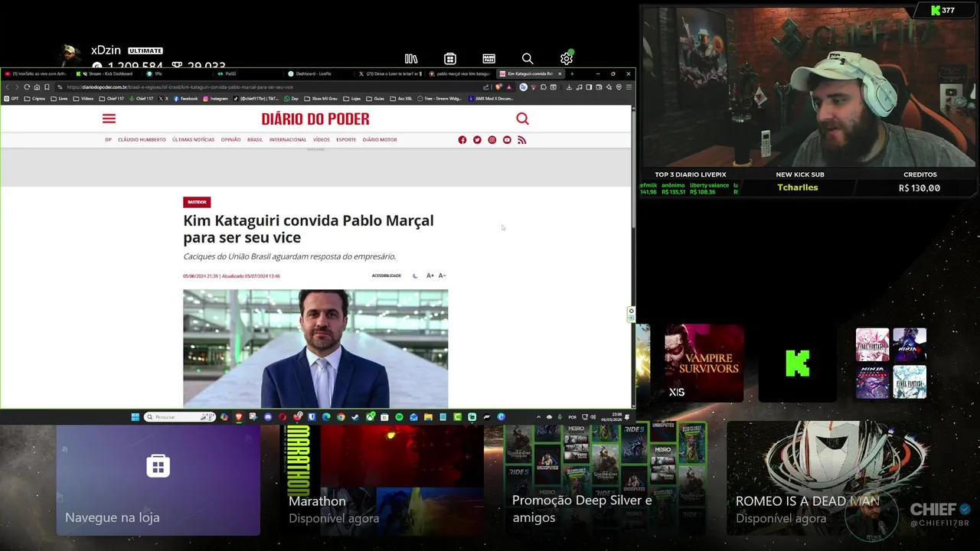Open Vampire Survivors game tile
This screenshot has width=980, height=551.
(x=704, y=363)
